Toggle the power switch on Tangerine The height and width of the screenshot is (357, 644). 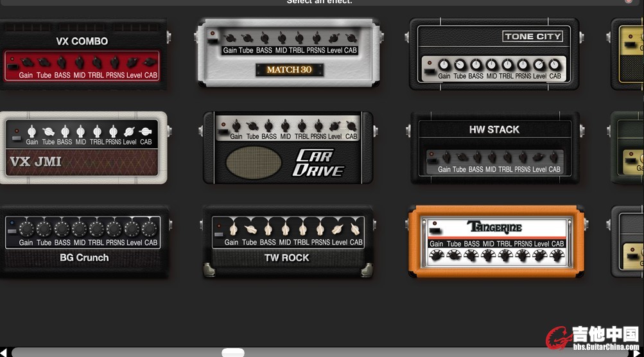[x=435, y=231]
